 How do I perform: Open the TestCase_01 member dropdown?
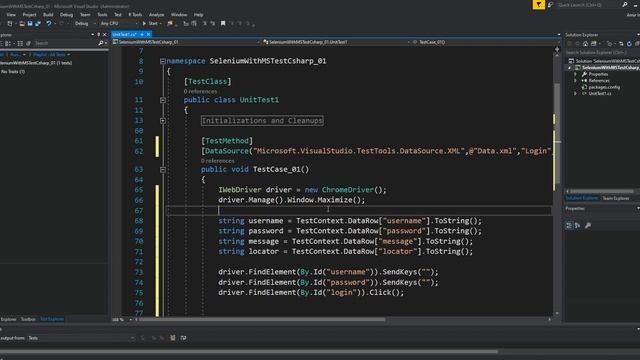tap(484, 42)
